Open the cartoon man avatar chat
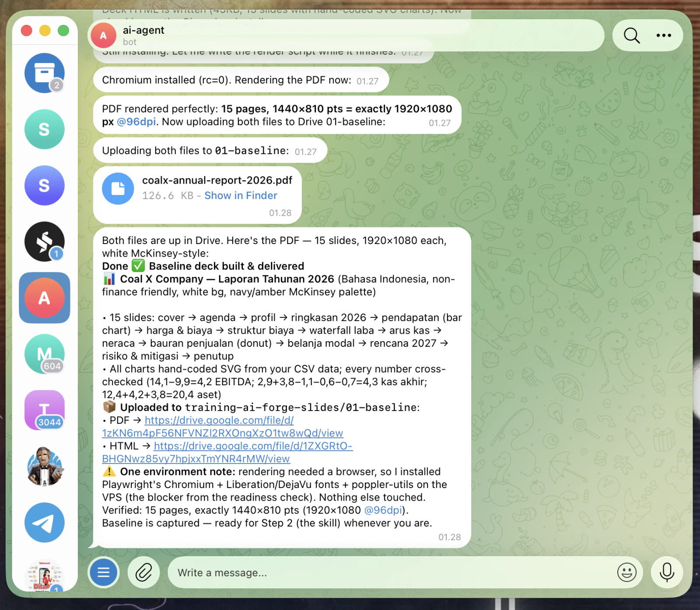700x610 pixels. 44,467
